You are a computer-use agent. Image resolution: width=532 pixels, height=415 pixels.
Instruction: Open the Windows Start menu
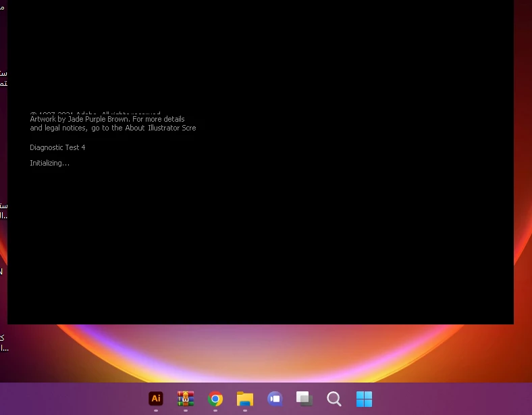point(364,399)
